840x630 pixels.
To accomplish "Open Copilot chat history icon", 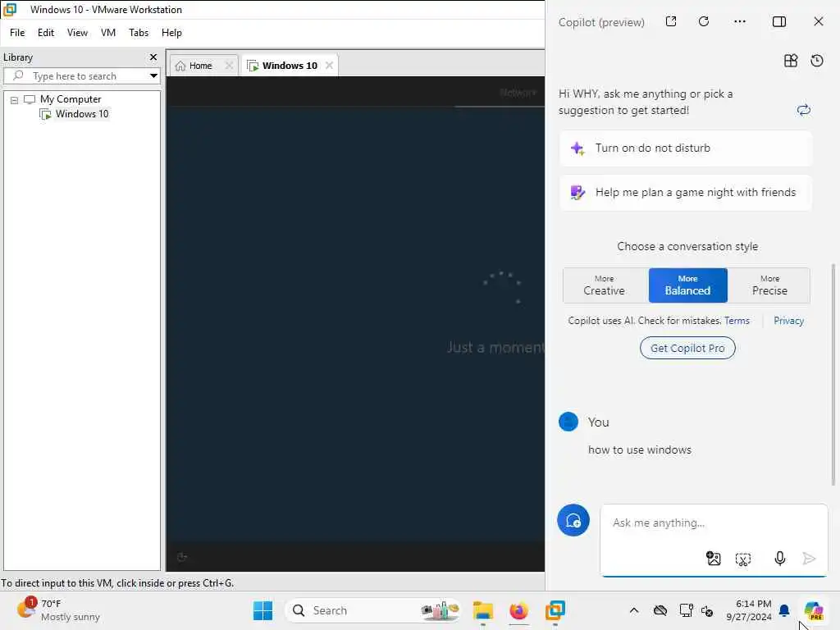I will (x=817, y=61).
